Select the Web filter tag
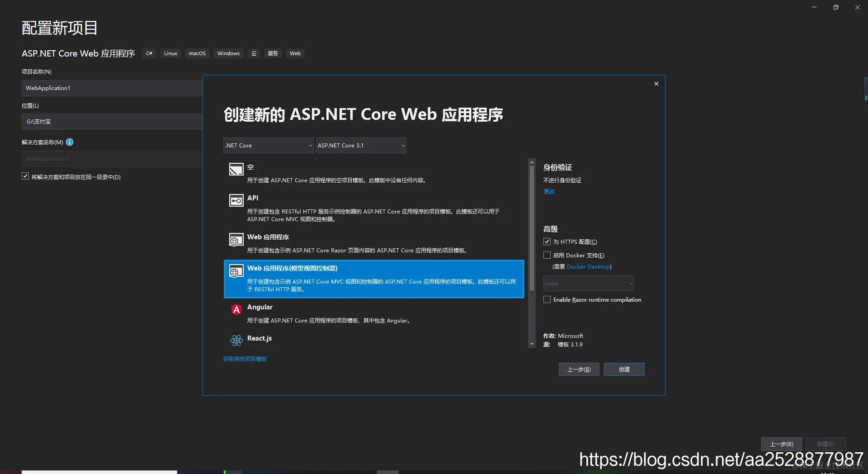Image resolution: width=868 pixels, height=474 pixels. (x=295, y=53)
